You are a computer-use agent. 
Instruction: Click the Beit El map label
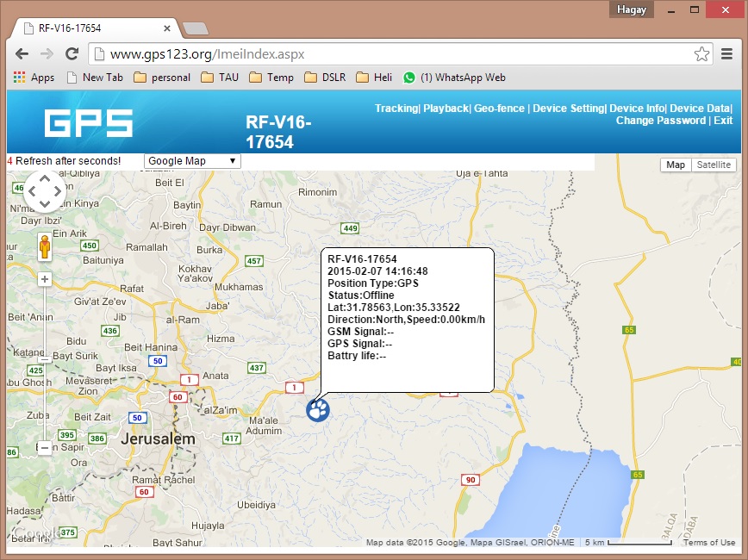(x=170, y=183)
